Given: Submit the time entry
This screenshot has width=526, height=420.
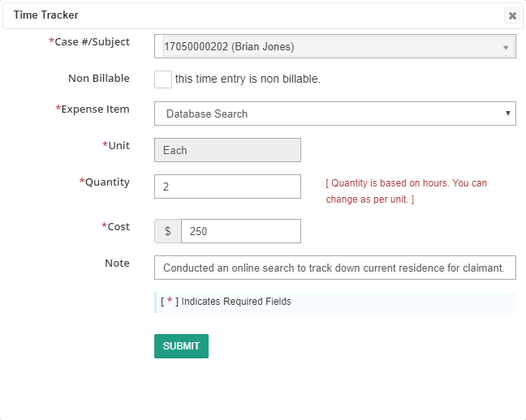Looking at the screenshot, I should pyautogui.click(x=181, y=346).
